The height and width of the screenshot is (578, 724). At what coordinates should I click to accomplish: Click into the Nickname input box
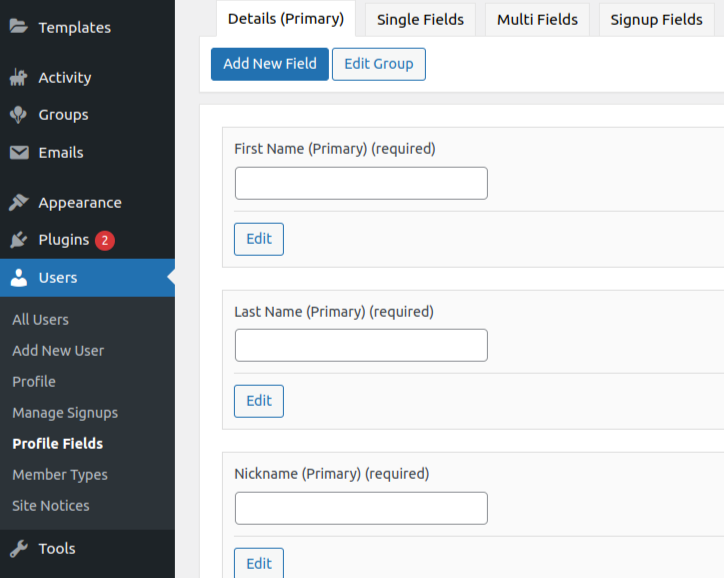(x=361, y=508)
